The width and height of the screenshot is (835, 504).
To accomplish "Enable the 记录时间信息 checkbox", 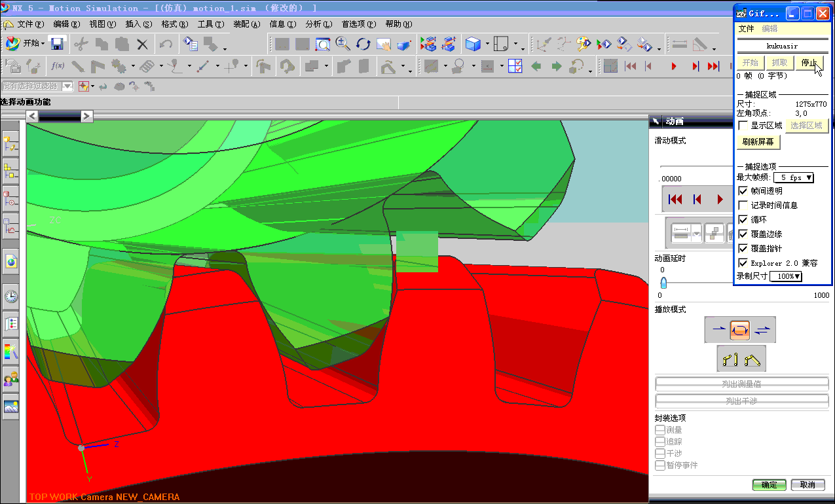I will tap(743, 206).
